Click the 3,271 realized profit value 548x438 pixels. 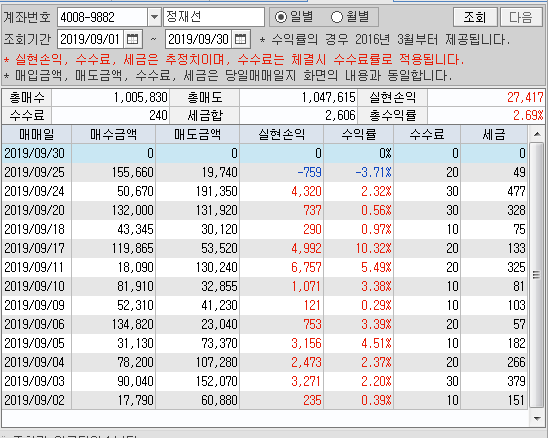306,381
